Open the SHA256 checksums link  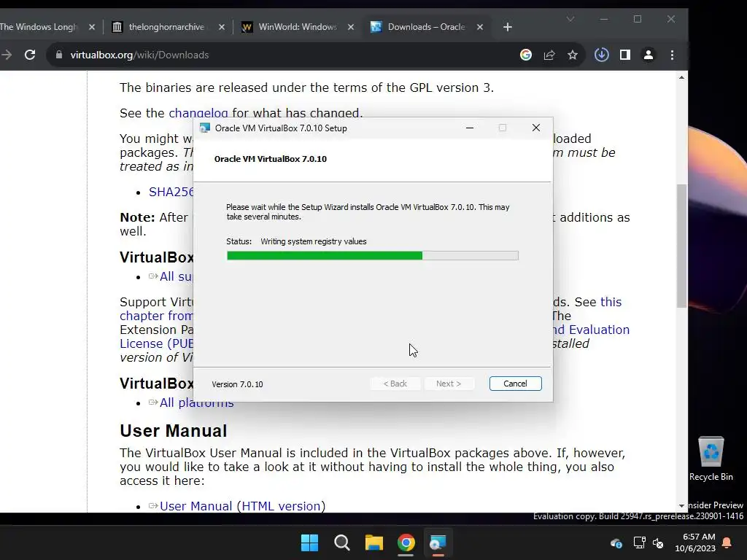tap(171, 192)
